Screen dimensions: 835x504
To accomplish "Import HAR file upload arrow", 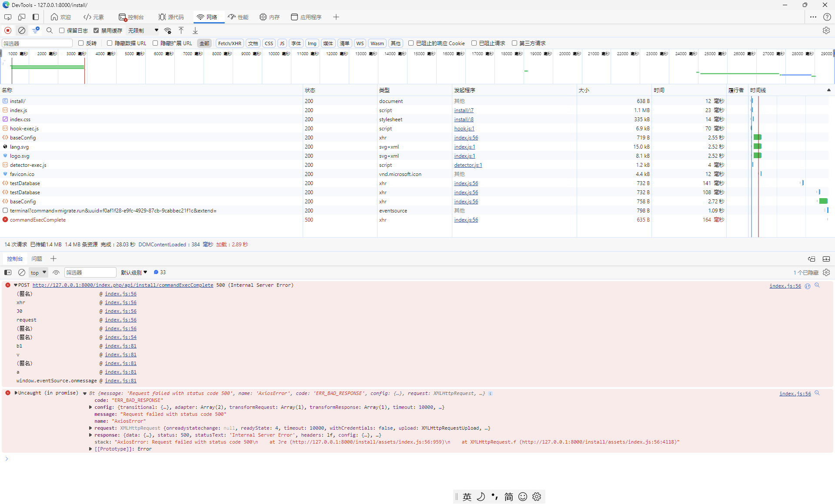I will 181,30.
